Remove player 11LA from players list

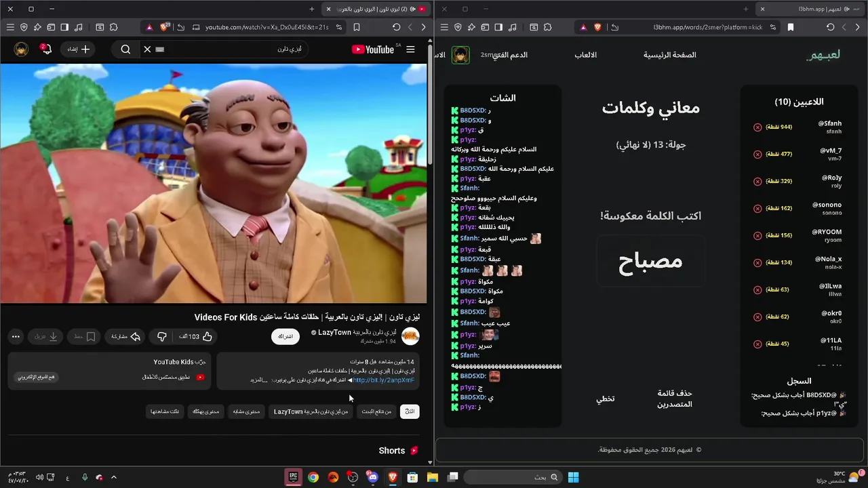(757, 344)
